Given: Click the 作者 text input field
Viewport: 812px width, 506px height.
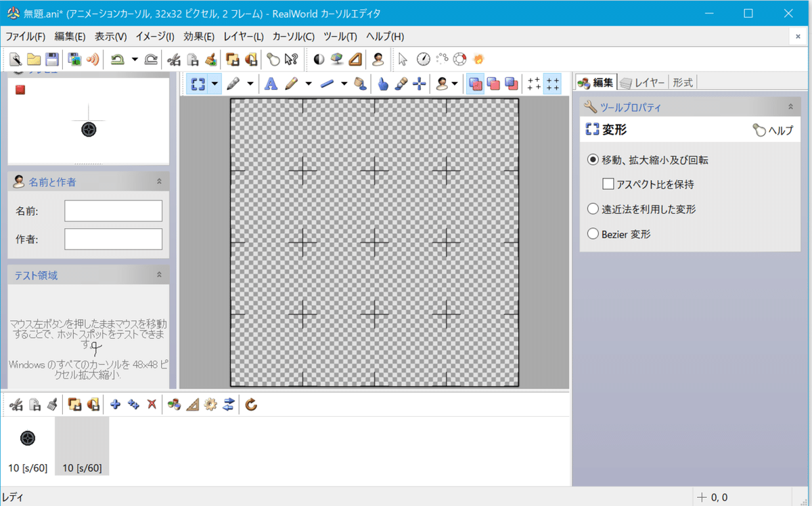Looking at the screenshot, I should click(x=114, y=239).
